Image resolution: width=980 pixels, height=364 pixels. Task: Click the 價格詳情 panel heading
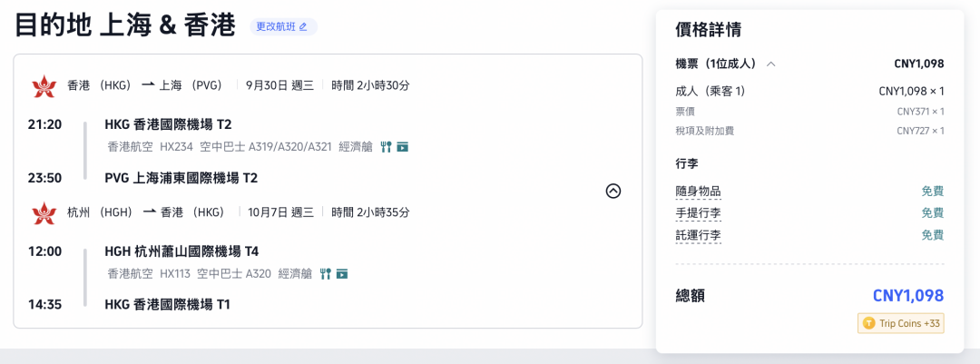708,29
